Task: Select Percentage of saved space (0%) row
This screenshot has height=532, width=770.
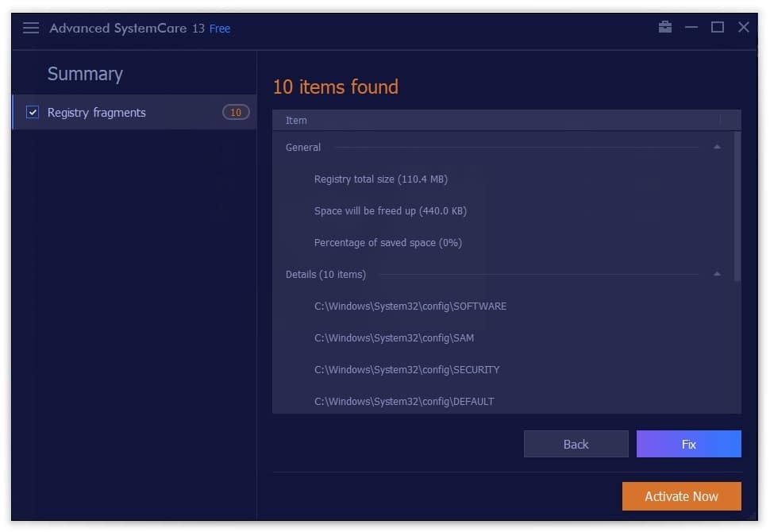Action: 502,243
